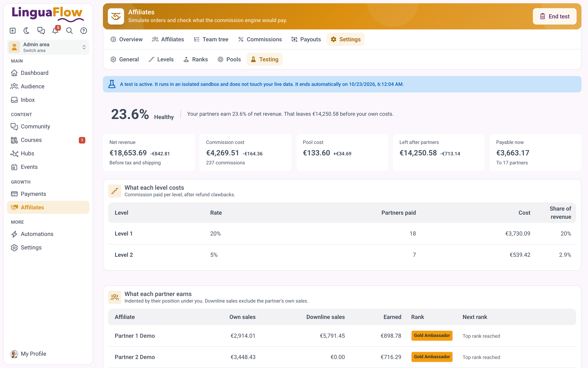
Task: Select the Testing sub-tab
Action: 264,59
